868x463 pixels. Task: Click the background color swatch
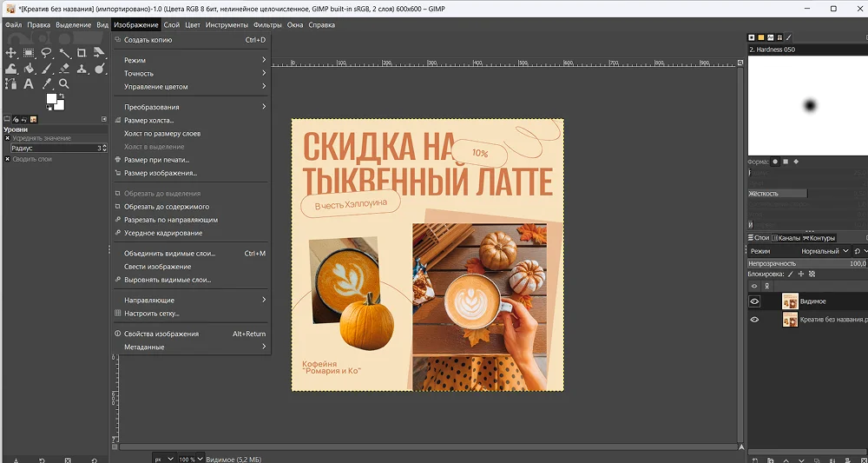click(x=61, y=105)
